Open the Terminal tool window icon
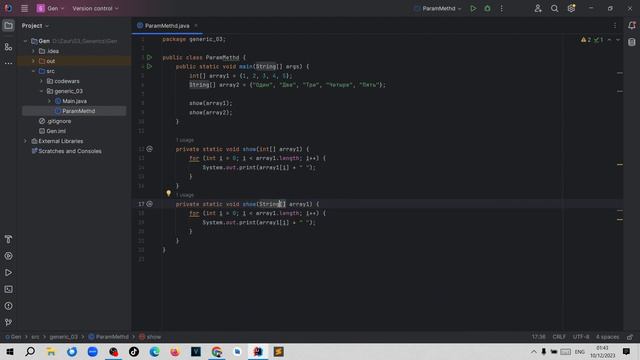The width and height of the screenshot is (640, 360). click(8, 289)
